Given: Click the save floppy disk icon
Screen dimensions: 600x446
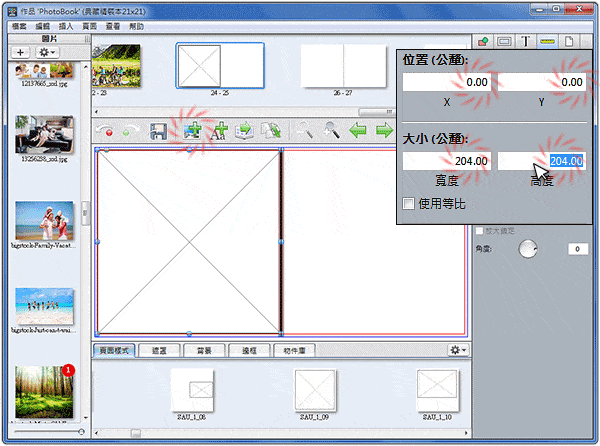Looking at the screenshot, I should tap(157, 131).
